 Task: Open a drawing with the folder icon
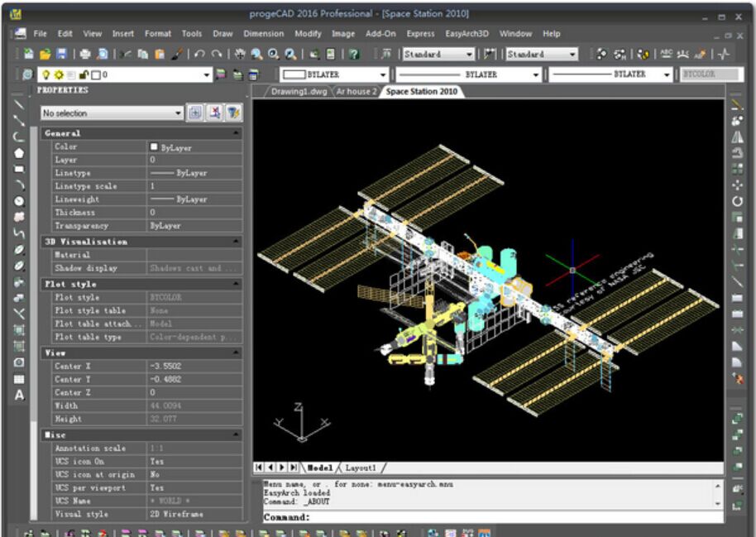(45, 54)
